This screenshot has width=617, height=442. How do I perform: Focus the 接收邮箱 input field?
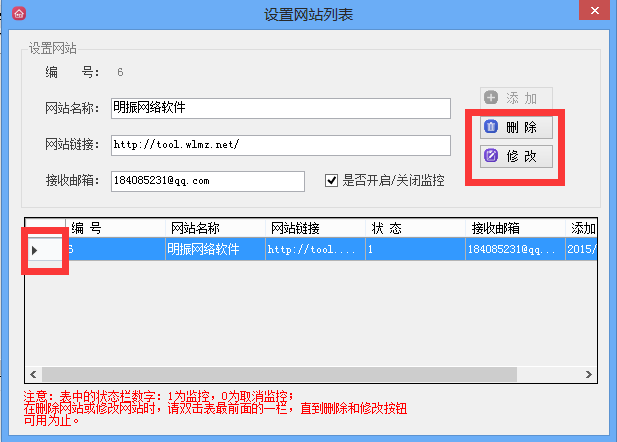pyautogui.click(x=208, y=181)
